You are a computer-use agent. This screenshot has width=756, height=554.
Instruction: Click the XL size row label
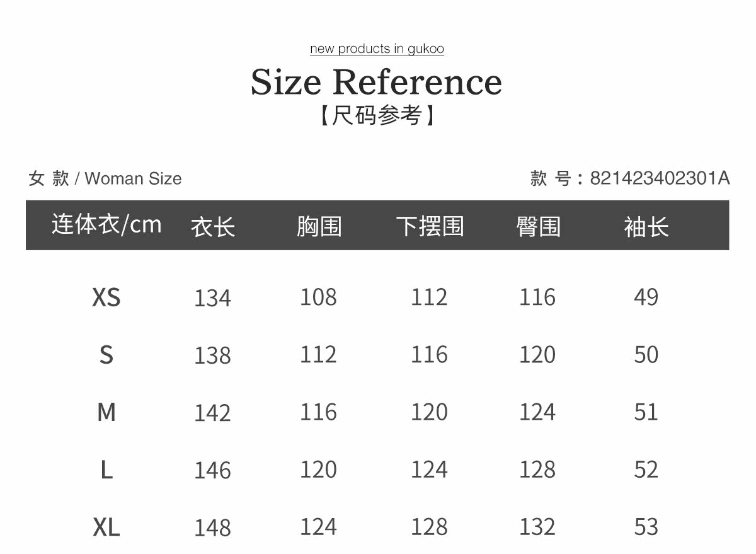106,527
